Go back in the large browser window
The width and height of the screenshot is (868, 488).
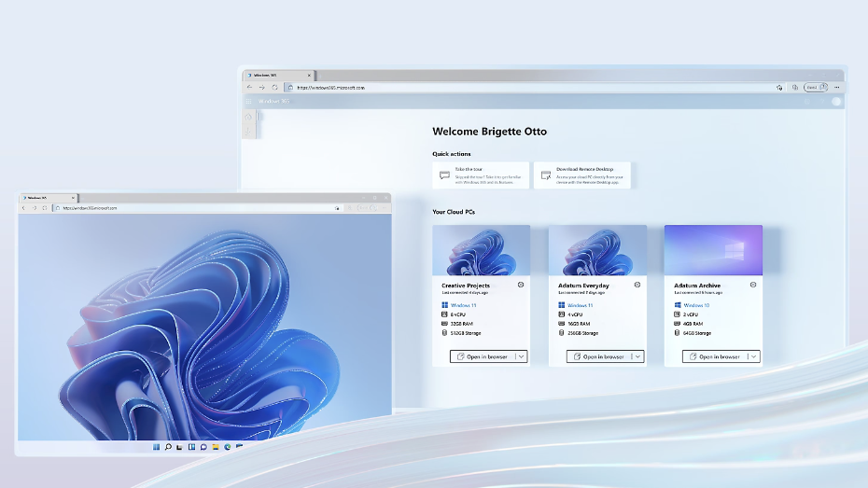(x=249, y=88)
